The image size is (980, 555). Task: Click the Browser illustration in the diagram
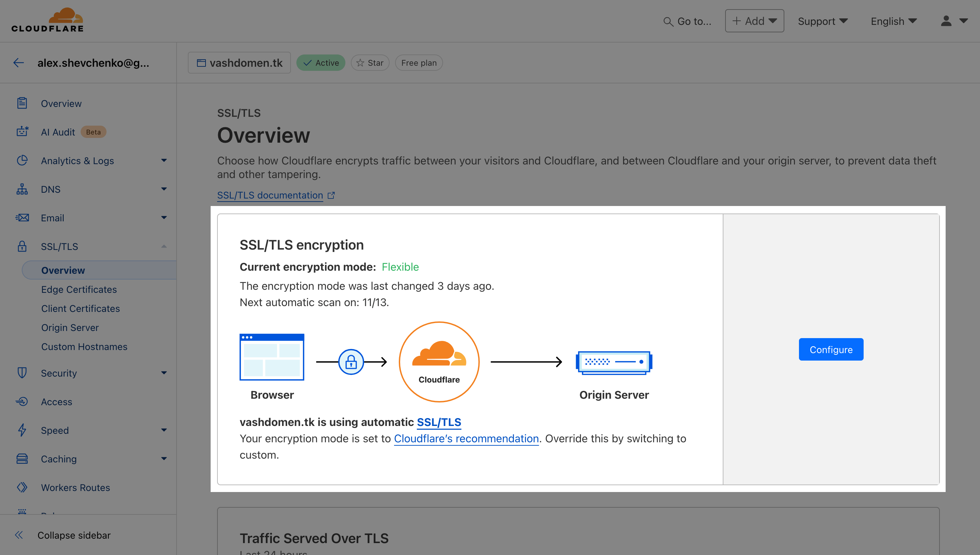click(272, 357)
